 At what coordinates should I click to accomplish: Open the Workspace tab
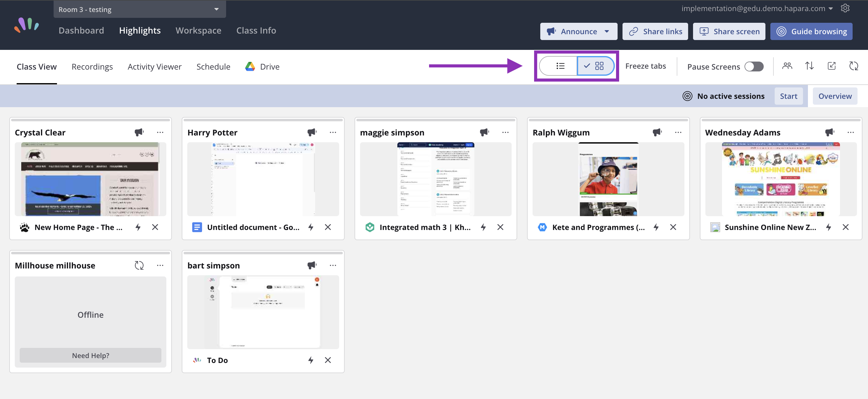[x=198, y=30]
